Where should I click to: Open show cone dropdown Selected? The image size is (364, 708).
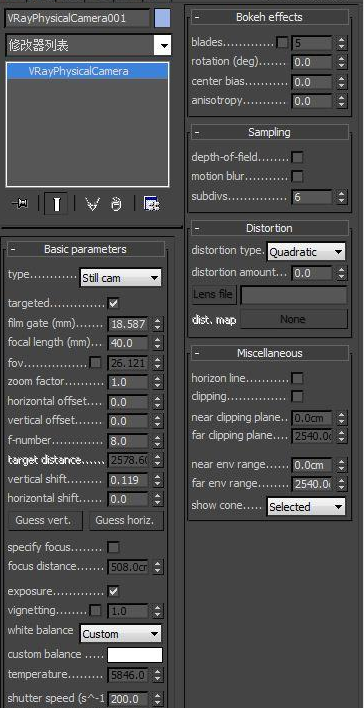306,507
